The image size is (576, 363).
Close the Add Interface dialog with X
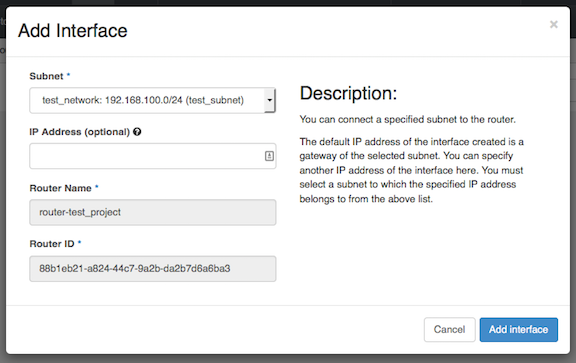click(554, 25)
